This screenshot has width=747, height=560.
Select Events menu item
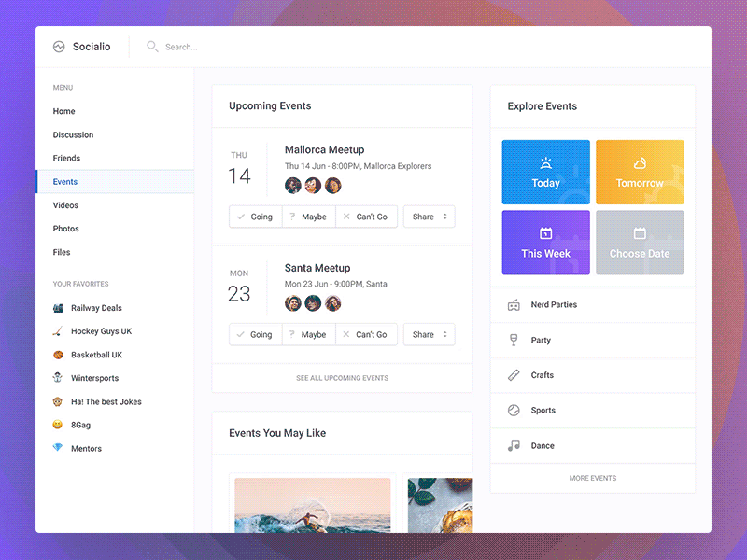click(115, 181)
